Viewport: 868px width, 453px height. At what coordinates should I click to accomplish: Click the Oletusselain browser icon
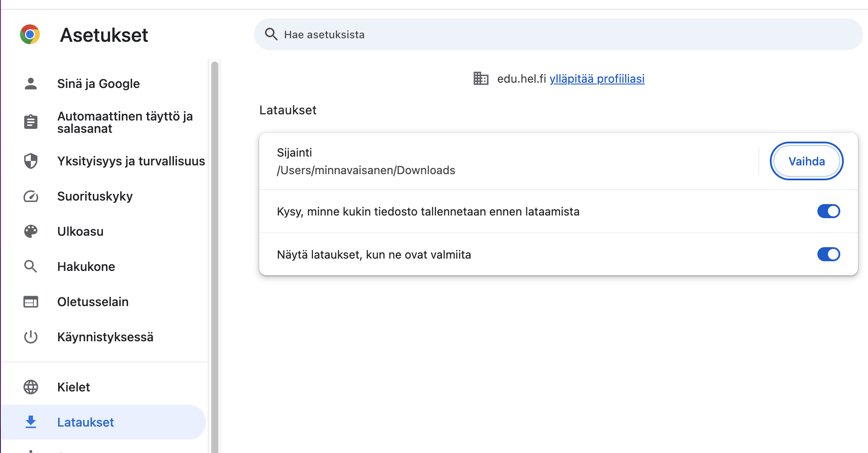[30, 301]
